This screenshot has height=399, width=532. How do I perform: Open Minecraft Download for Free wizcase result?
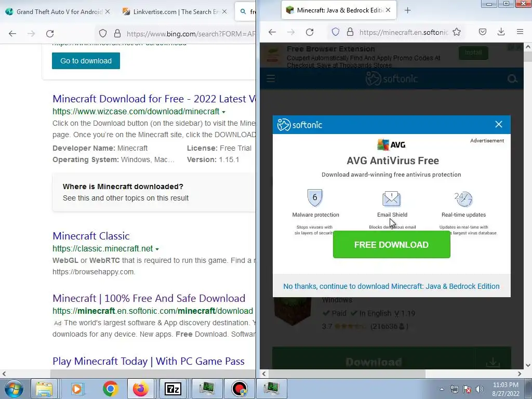(x=154, y=99)
